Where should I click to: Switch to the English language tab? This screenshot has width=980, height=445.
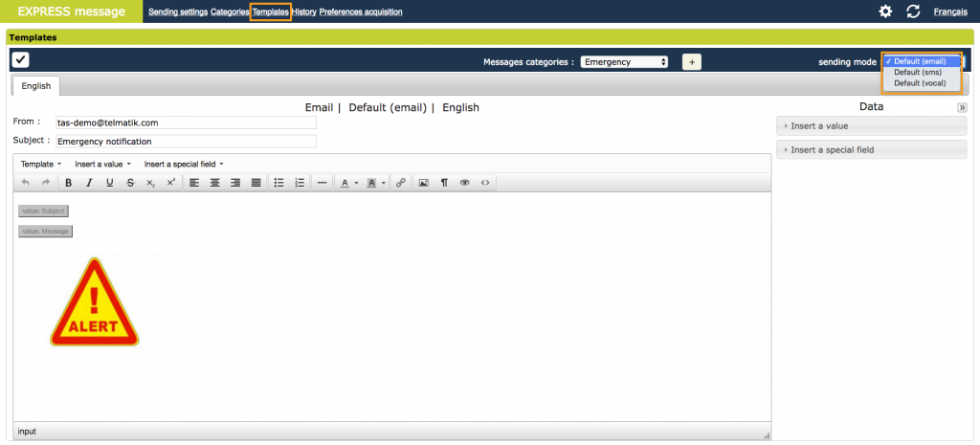35,85
